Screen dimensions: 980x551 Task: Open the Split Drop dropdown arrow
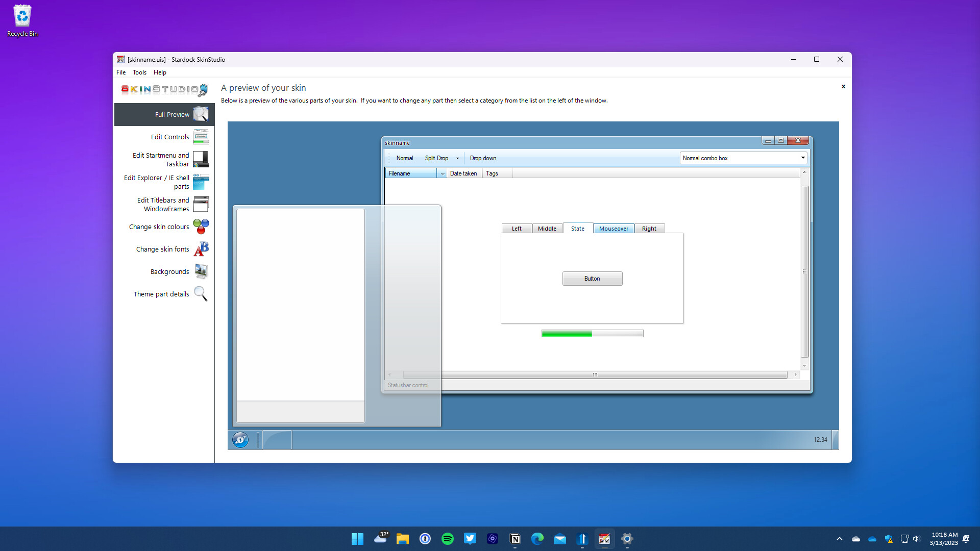[457, 158]
